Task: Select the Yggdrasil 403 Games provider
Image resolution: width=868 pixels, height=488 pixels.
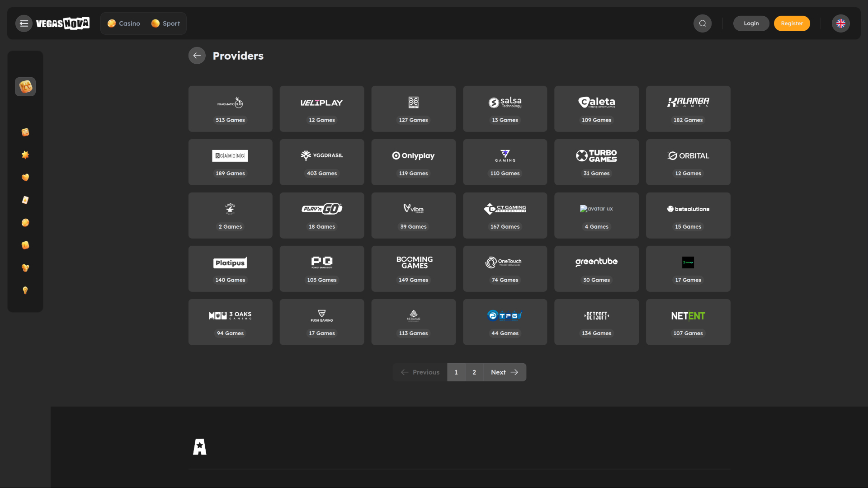Action: coord(321,162)
